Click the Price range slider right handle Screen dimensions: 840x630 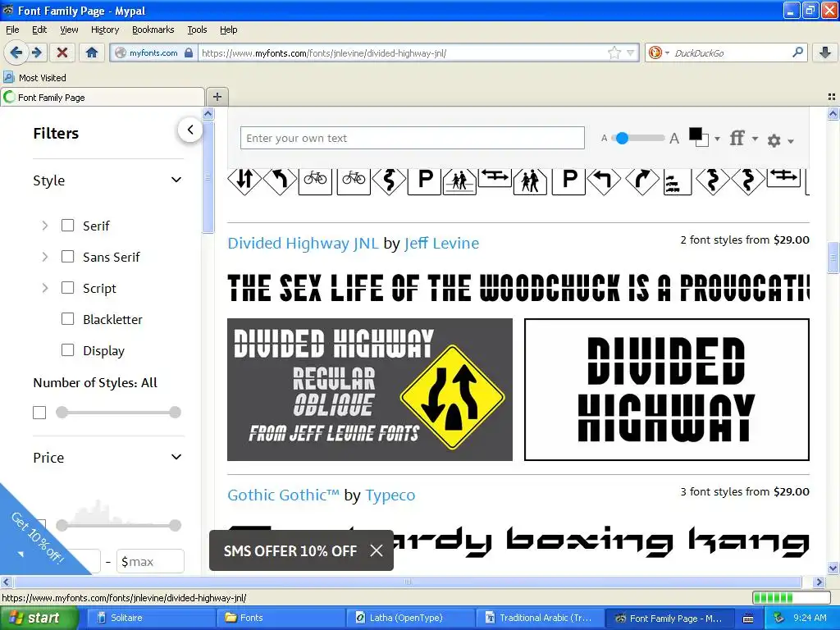tap(176, 525)
